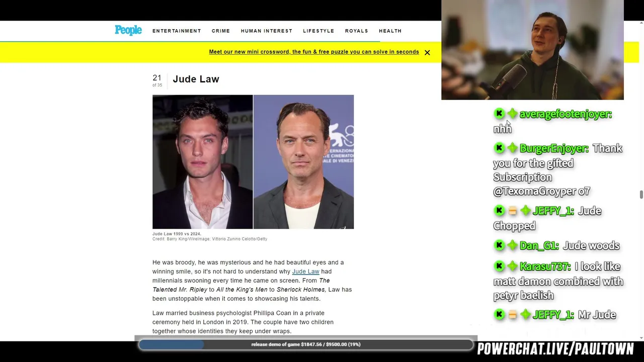Open the Health section
The height and width of the screenshot is (362, 644).
coord(390,31)
